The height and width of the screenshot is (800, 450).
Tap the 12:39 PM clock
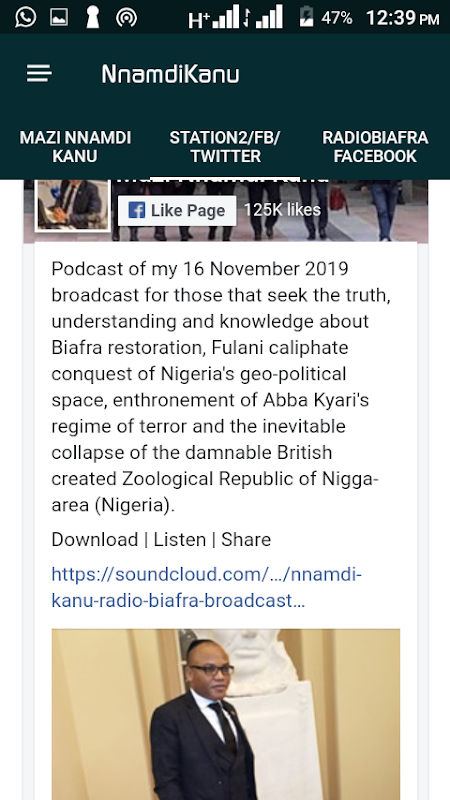click(x=403, y=18)
